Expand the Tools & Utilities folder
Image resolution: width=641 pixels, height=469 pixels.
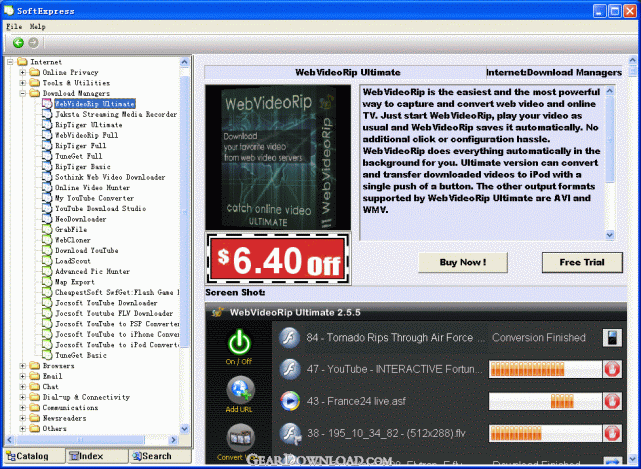point(23,83)
